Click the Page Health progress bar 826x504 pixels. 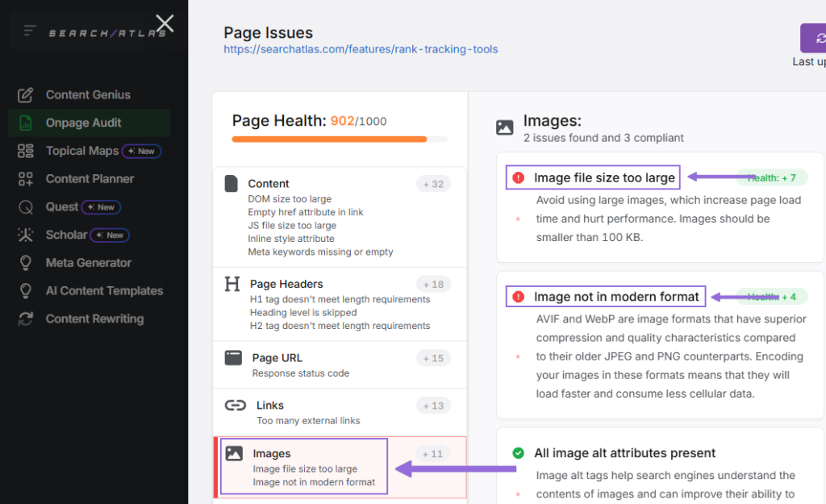pos(340,140)
